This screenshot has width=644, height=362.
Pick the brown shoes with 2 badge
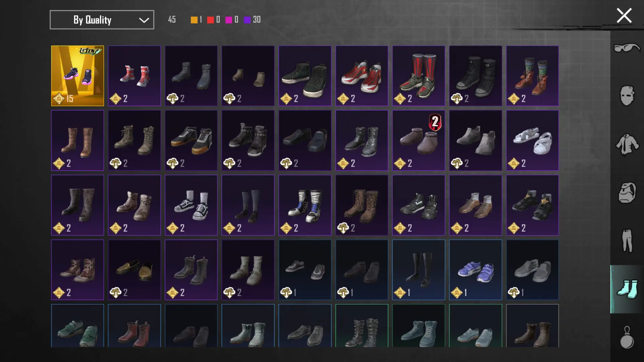(419, 140)
